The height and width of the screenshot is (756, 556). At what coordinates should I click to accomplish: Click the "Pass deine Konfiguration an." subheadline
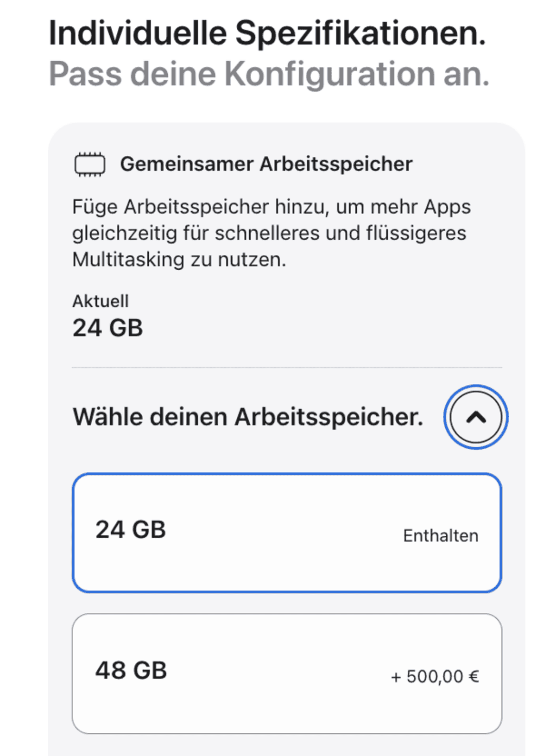[x=269, y=74]
